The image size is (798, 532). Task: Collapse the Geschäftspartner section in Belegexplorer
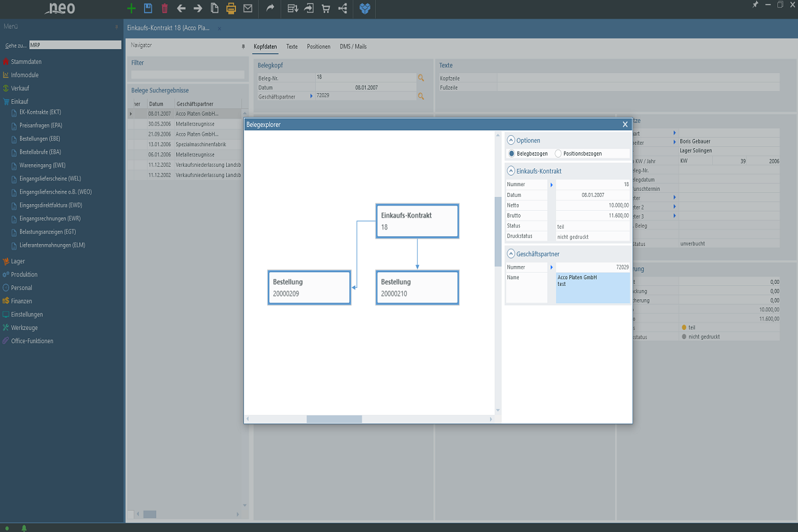click(x=511, y=254)
